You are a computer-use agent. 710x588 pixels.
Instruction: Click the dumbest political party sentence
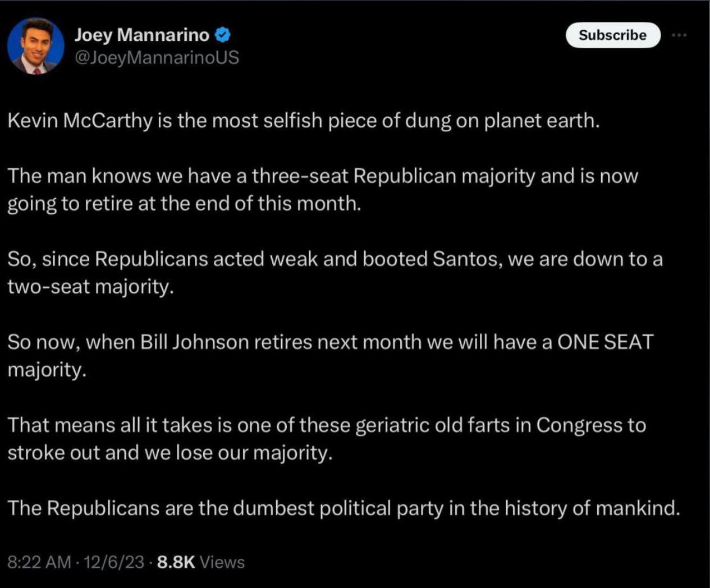tap(343, 508)
